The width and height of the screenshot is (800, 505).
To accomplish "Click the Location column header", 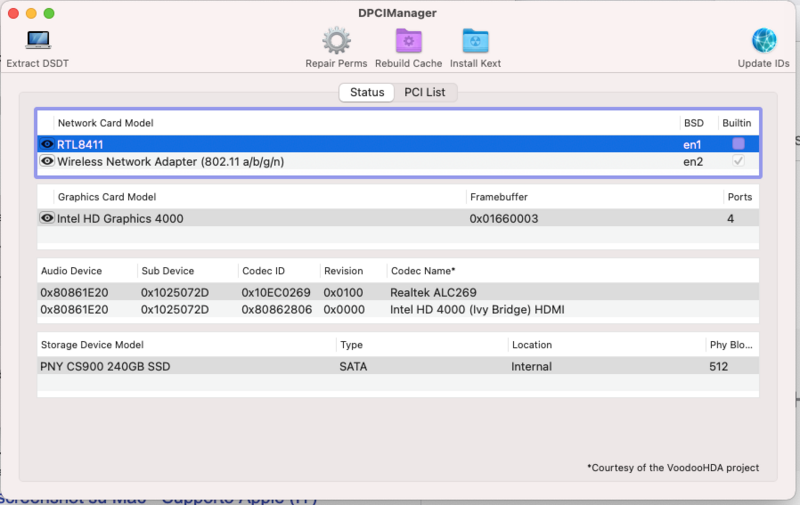I will click(532, 345).
